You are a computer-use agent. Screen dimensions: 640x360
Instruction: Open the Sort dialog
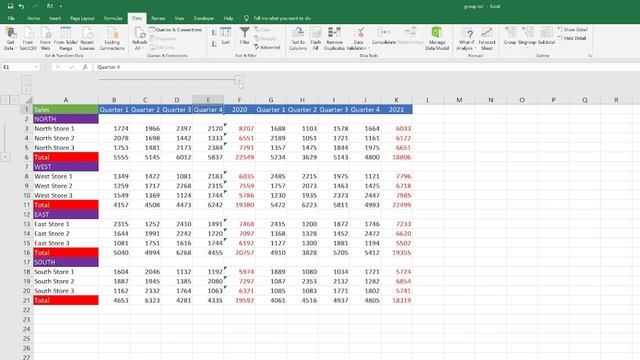tap(226, 36)
